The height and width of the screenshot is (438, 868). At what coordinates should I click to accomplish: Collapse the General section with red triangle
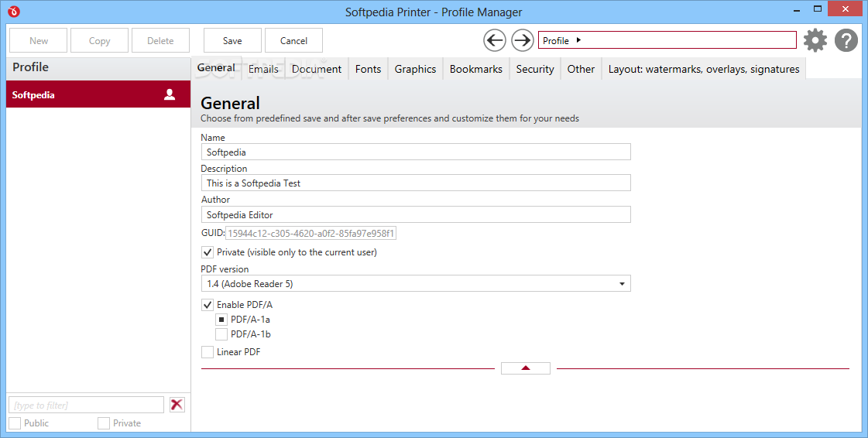coord(526,368)
